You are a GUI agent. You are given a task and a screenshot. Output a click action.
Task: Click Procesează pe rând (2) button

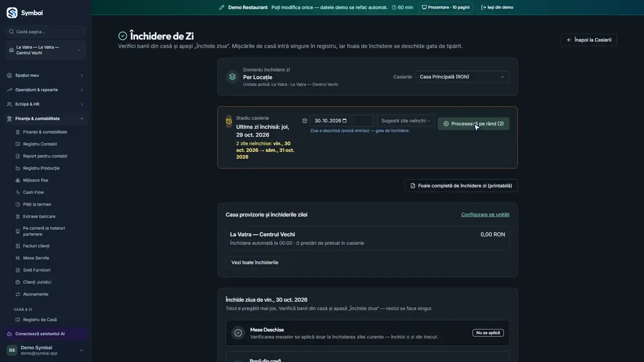click(x=473, y=124)
